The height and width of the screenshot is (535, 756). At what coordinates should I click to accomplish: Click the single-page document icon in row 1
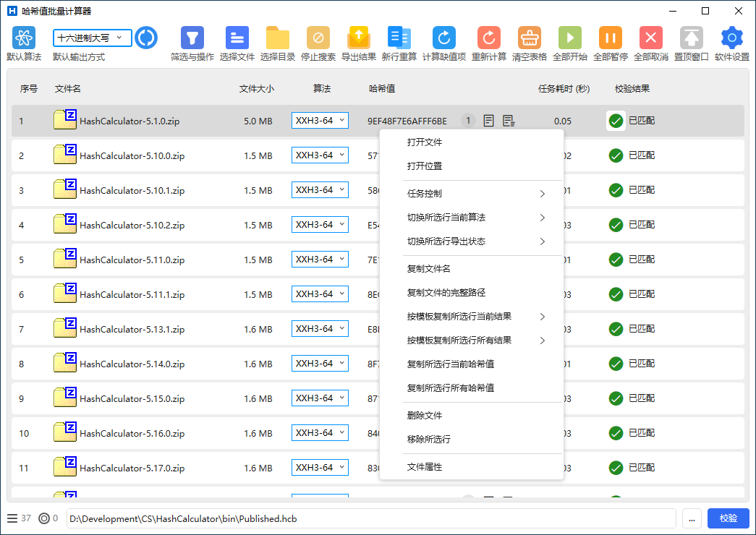pos(488,121)
